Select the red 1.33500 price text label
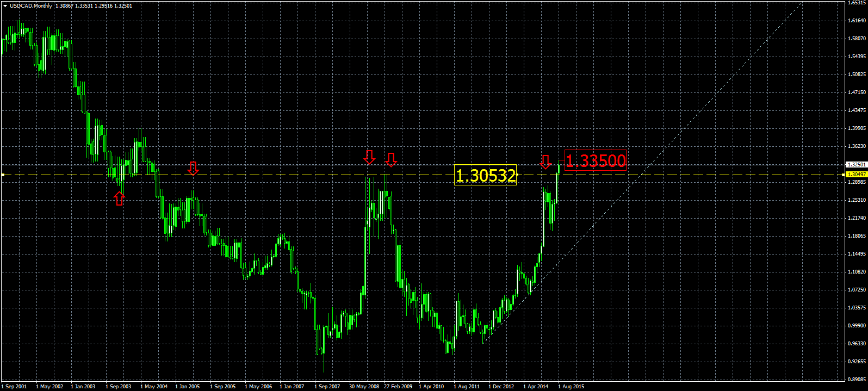Screen dimensions: 868x391 point(596,160)
